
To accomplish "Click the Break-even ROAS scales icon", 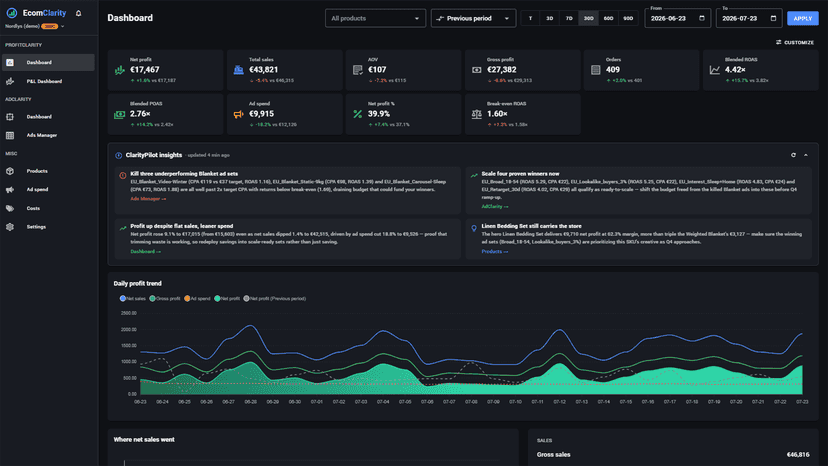I will [476, 114].
